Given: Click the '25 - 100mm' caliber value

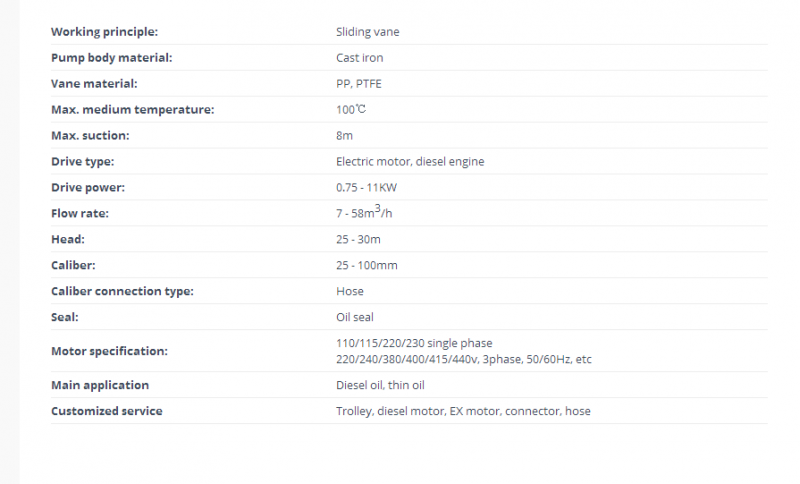Looking at the screenshot, I should (367, 265).
